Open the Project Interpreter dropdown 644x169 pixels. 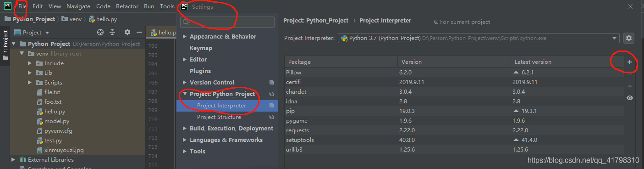(479, 38)
